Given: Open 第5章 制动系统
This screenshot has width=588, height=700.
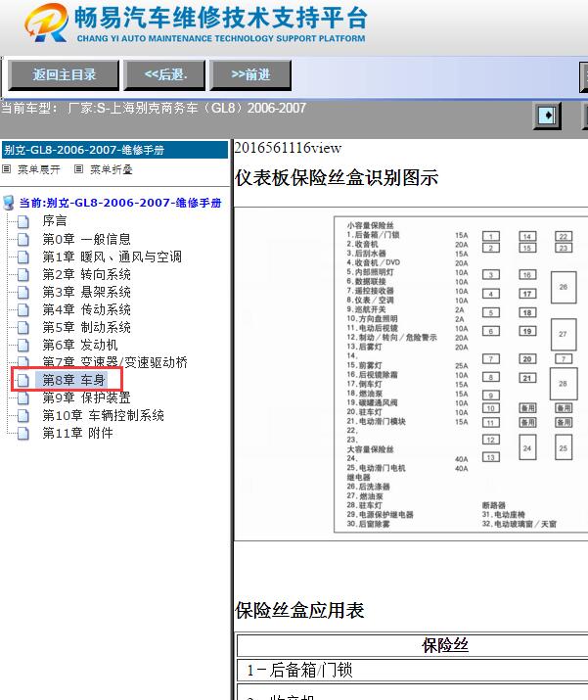Looking at the screenshot, I should coord(86,327).
